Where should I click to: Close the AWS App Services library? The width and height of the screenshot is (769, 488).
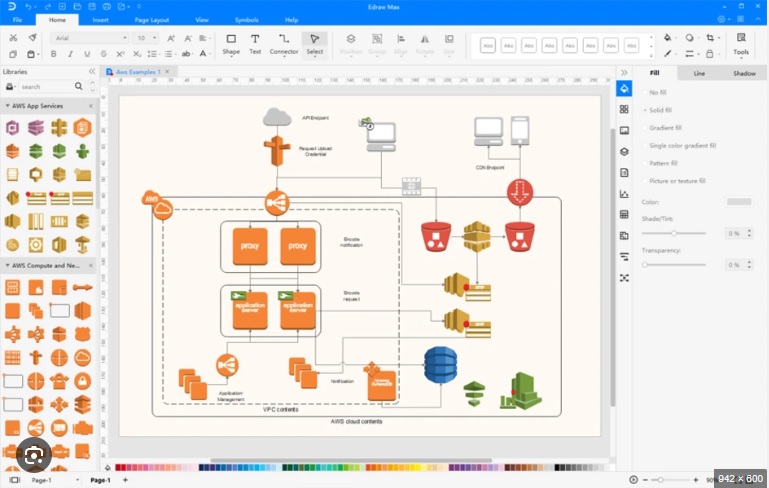click(x=91, y=106)
